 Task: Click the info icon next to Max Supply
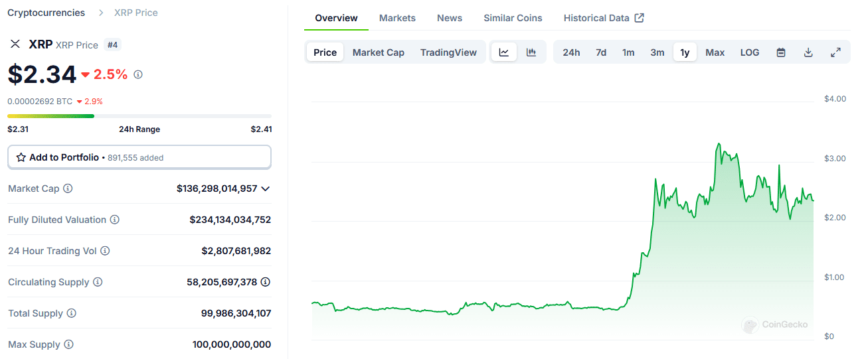coord(69,344)
